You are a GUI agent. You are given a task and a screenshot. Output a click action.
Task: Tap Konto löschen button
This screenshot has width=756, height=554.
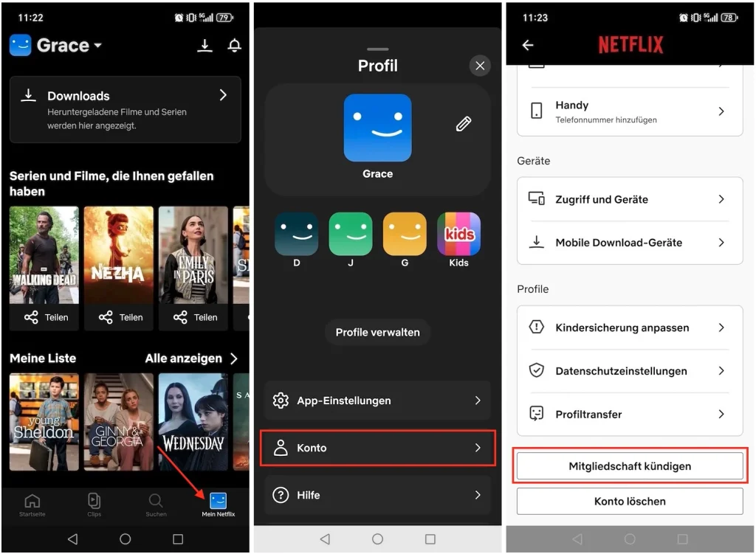[x=630, y=501]
